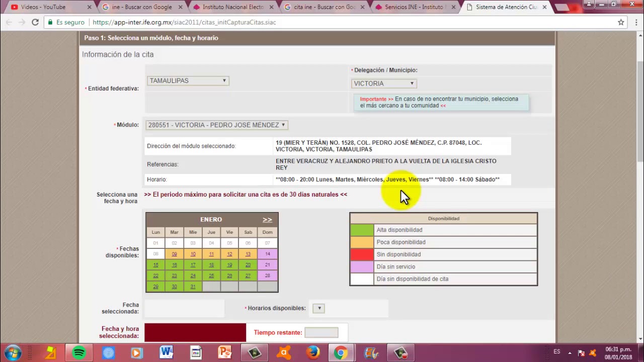Select January 15 in the calendar

tap(155, 265)
